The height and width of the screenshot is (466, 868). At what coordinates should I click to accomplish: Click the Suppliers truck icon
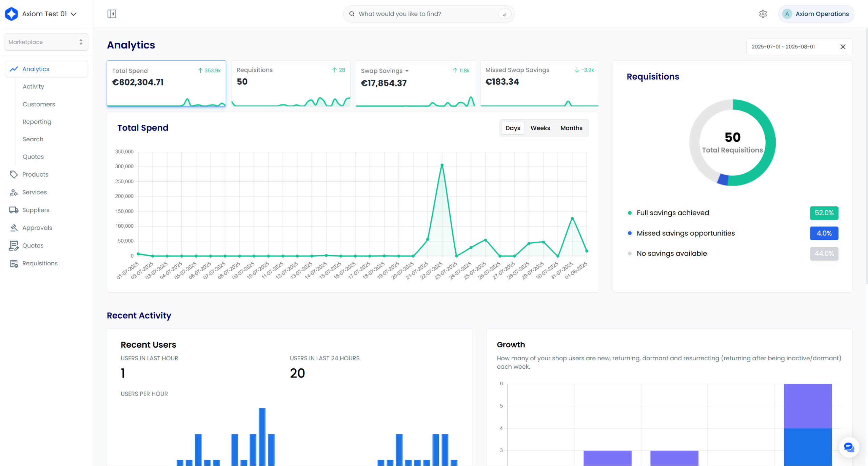click(14, 210)
